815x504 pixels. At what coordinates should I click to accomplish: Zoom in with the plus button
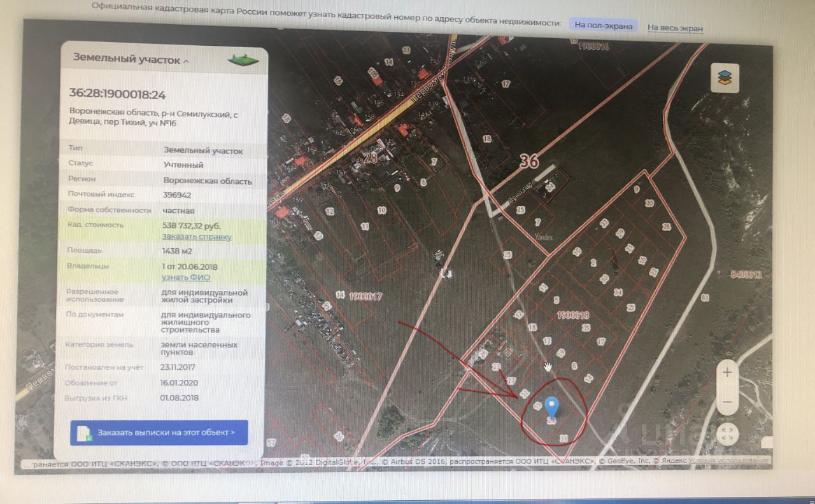click(727, 372)
